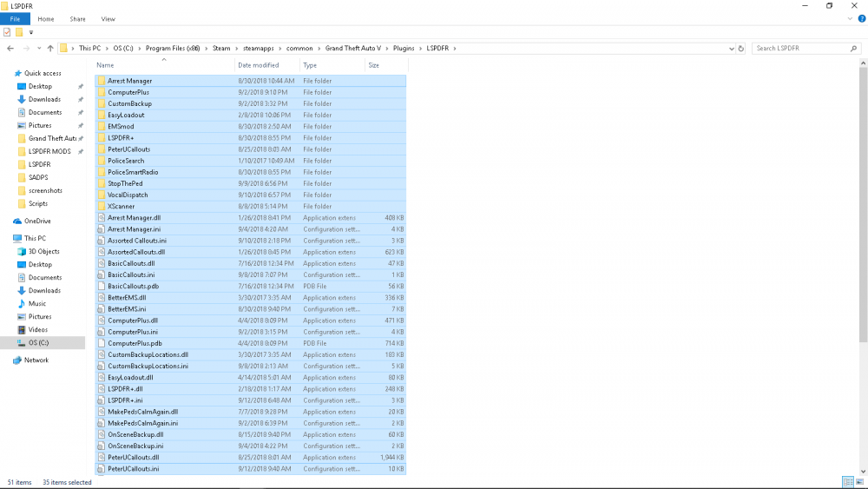Select Network in navigation pane

(x=36, y=360)
